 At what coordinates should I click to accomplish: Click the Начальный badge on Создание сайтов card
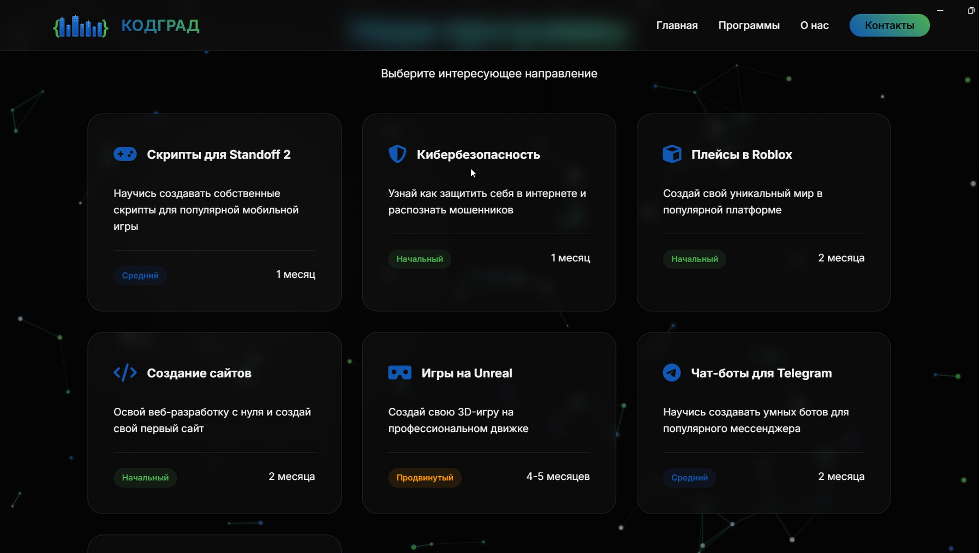pyautogui.click(x=145, y=478)
